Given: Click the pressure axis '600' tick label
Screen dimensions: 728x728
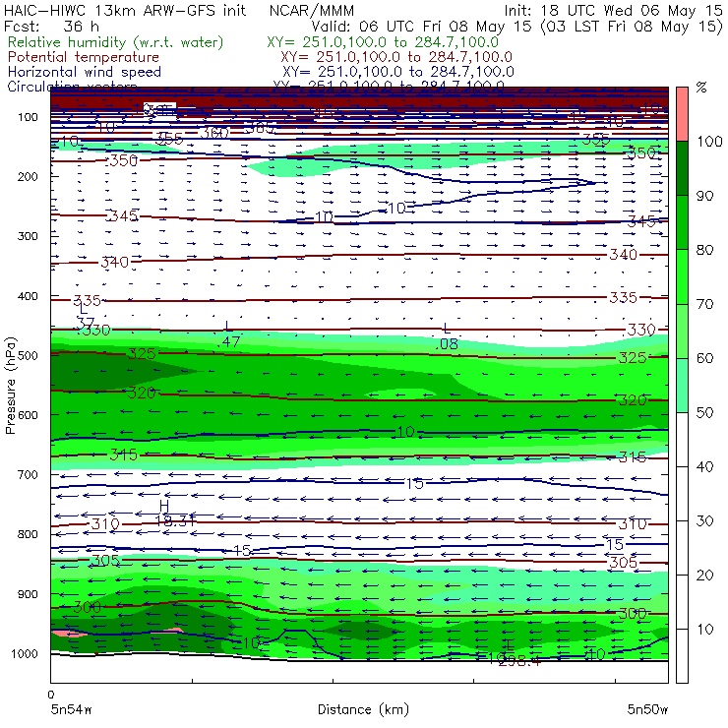Looking at the screenshot, I should point(28,415).
